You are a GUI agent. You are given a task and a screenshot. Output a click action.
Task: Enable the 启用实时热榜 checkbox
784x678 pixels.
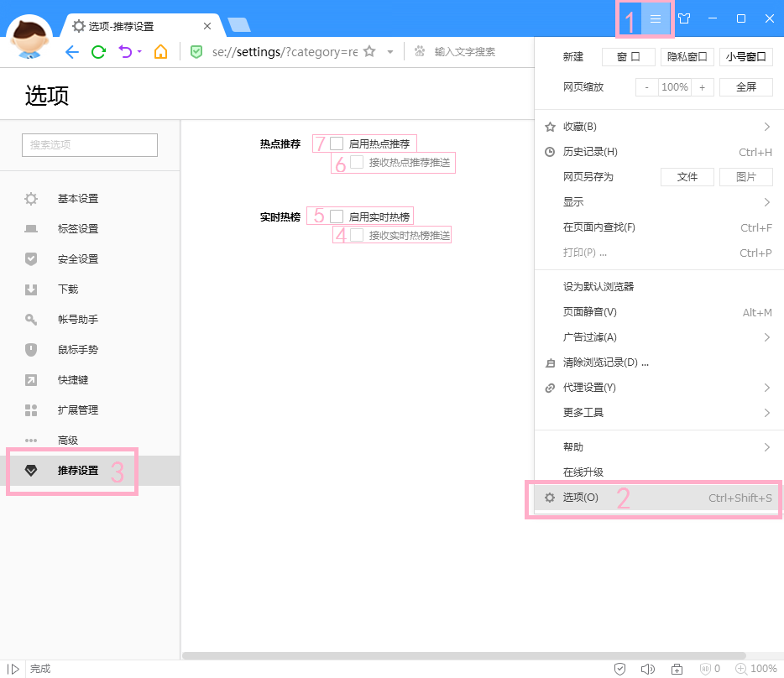click(337, 216)
